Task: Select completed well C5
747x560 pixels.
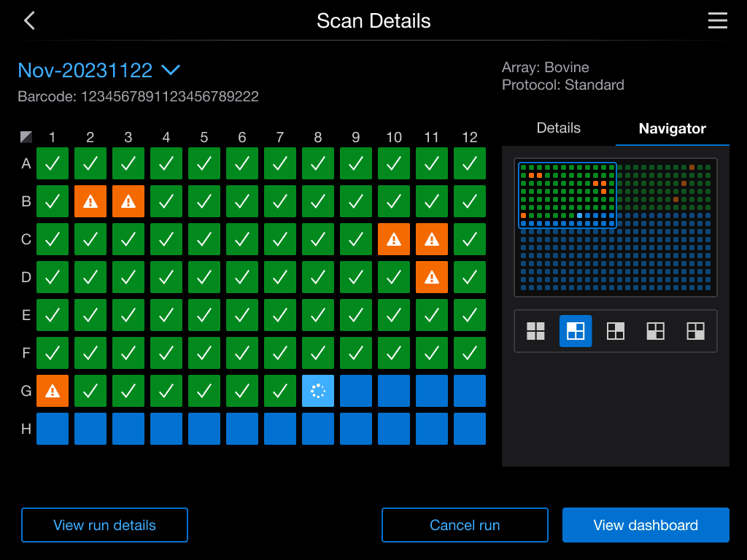Action: [204, 239]
